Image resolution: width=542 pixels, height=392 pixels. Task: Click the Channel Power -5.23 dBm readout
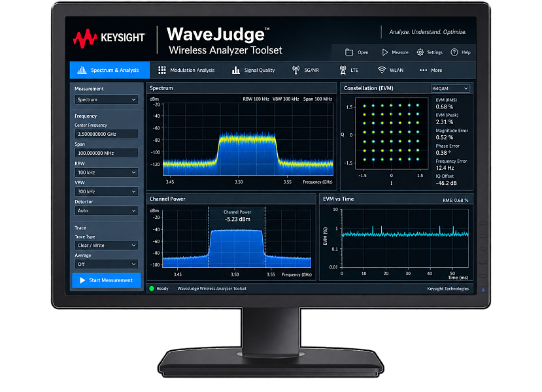pyautogui.click(x=237, y=219)
